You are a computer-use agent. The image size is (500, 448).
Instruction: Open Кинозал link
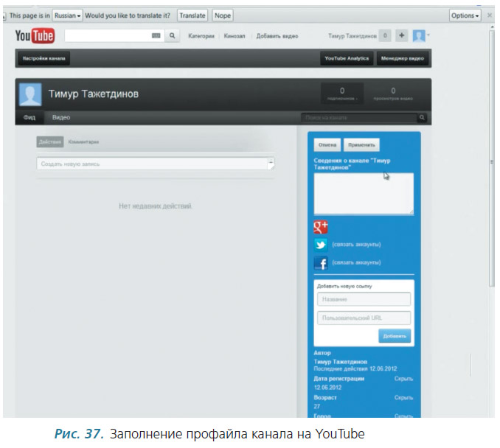point(235,36)
